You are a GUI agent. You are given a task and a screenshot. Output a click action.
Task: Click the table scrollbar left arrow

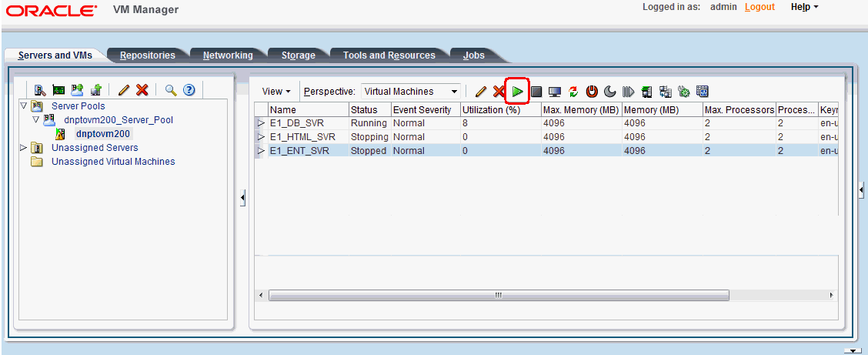point(262,296)
